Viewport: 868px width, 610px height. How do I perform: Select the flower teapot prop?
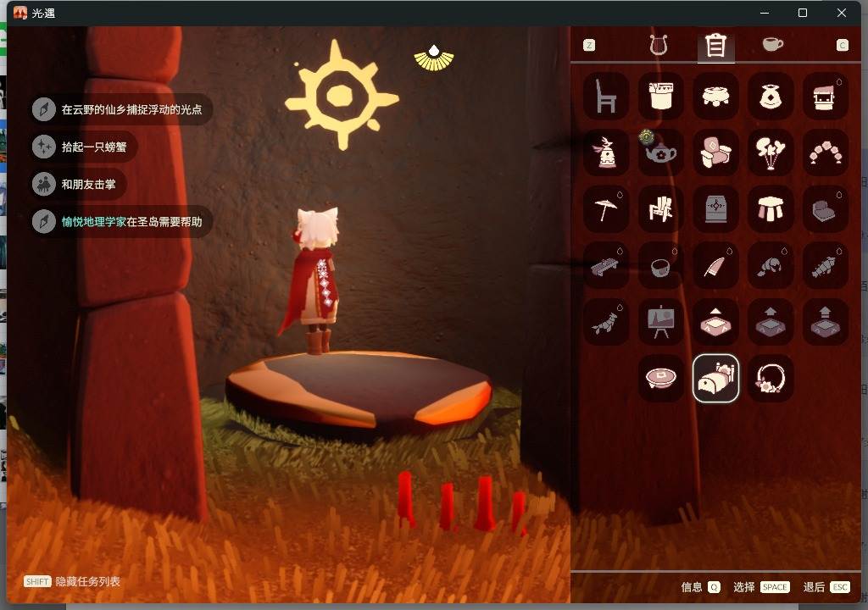(x=661, y=152)
